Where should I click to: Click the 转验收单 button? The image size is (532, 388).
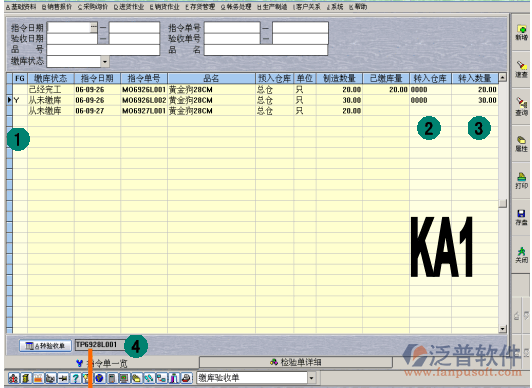point(45,346)
